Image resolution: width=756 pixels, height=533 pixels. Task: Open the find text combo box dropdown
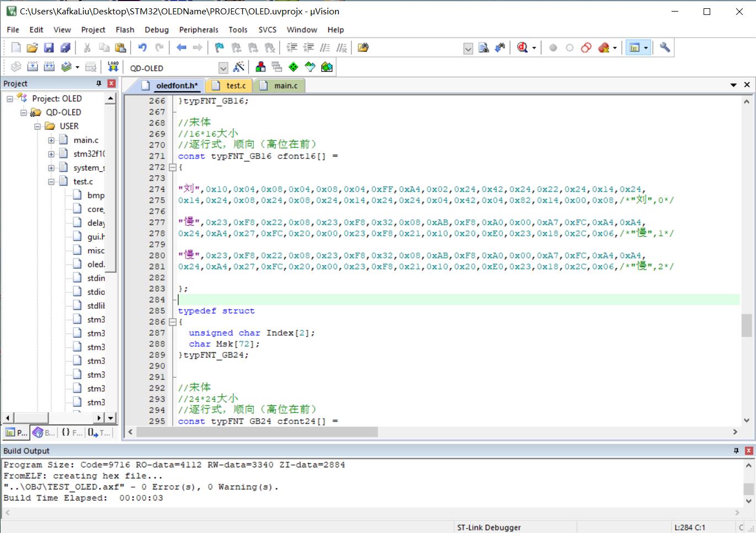click(x=468, y=49)
